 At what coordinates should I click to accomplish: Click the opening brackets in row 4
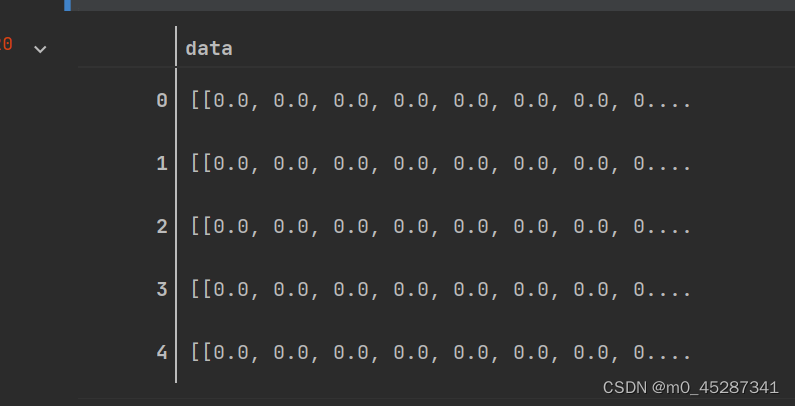point(201,353)
